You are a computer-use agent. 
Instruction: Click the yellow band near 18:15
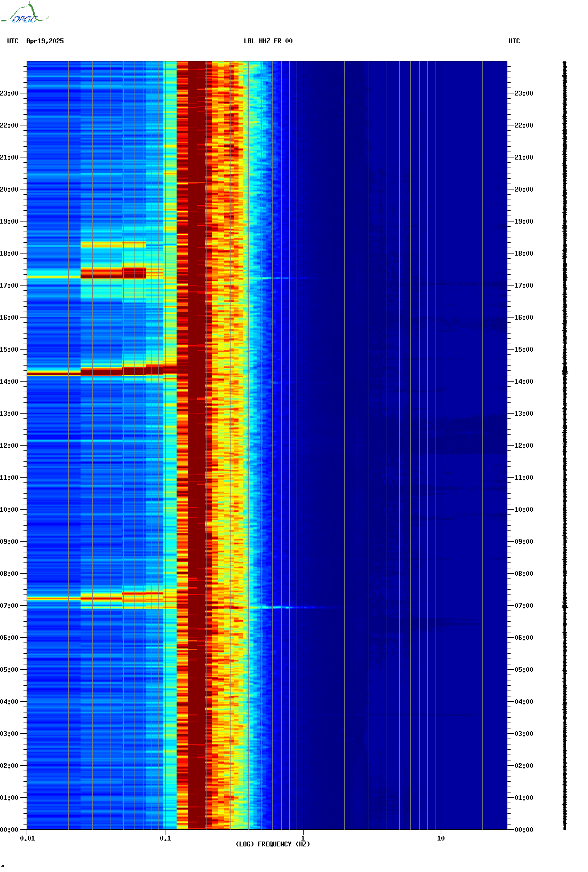pos(113,244)
